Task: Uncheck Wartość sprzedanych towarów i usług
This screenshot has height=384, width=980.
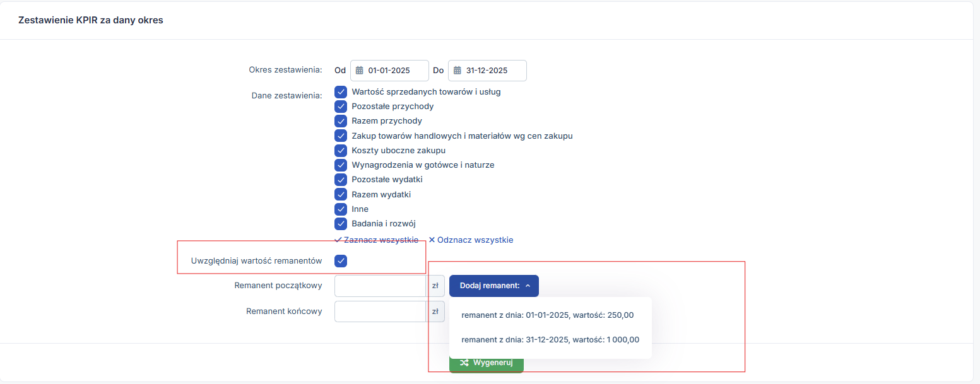Action: click(341, 92)
